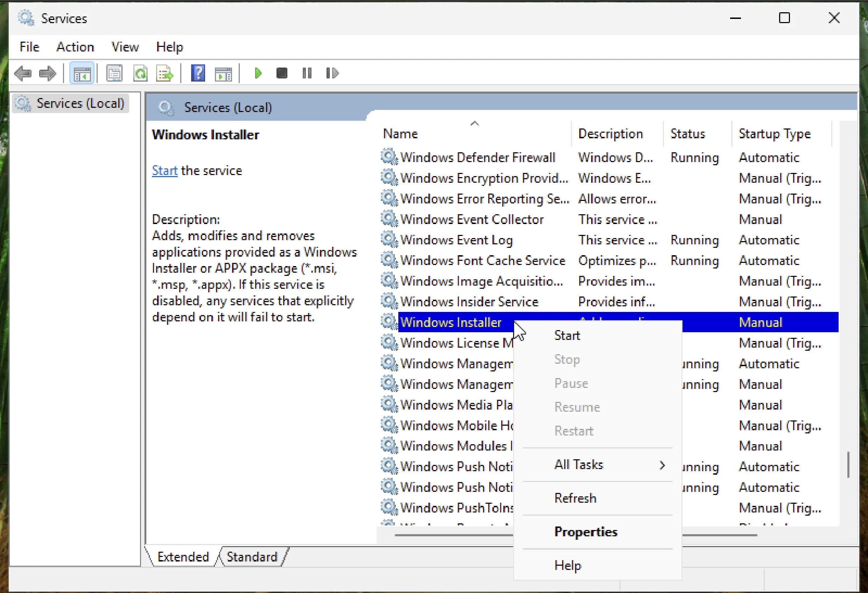Choose Help in the context menu
868x593 pixels.
click(597, 565)
